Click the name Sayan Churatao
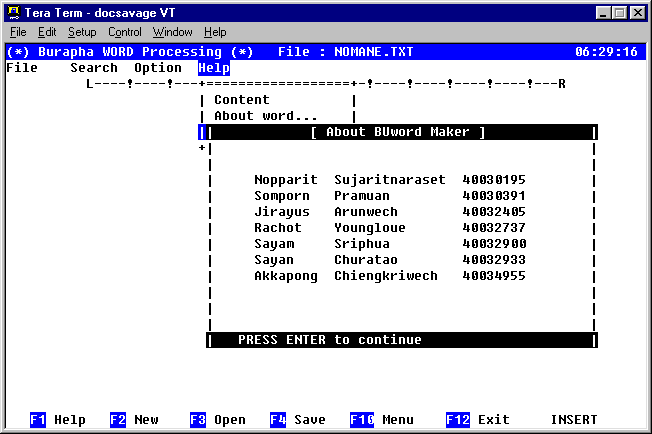The image size is (652, 434). pos(326,260)
